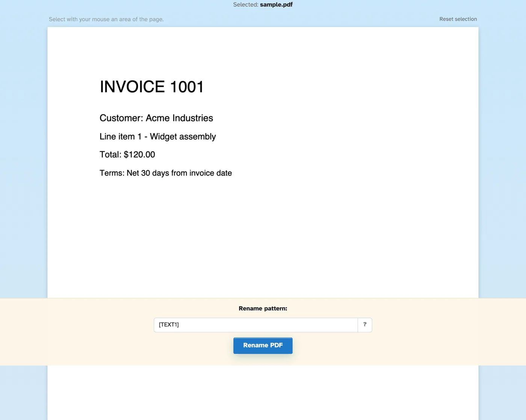Click the INVOICE 1001 heading text
Image resolution: width=526 pixels, height=420 pixels.
point(152,87)
